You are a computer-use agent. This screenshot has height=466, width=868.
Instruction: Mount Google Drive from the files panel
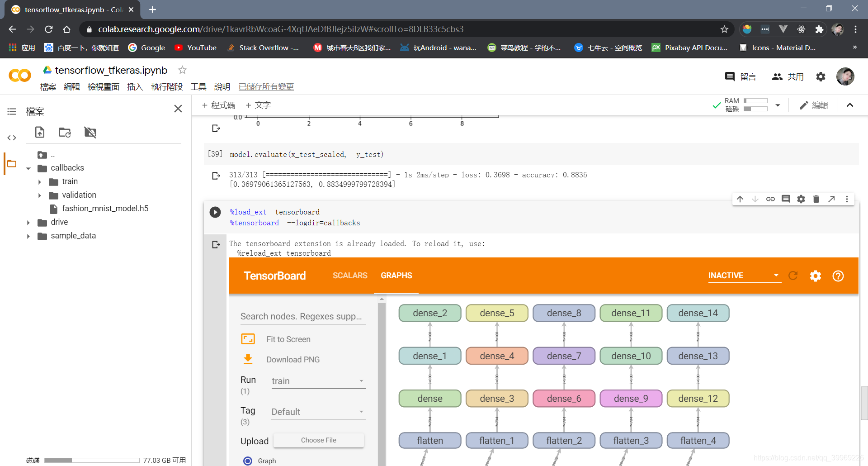click(x=90, y=132)
